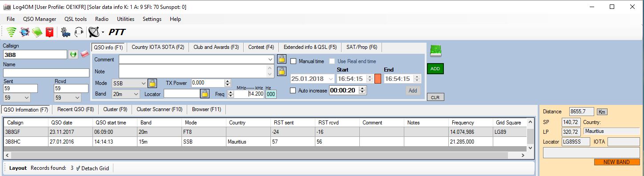Open the QSL tools menu

click(76, 19)
